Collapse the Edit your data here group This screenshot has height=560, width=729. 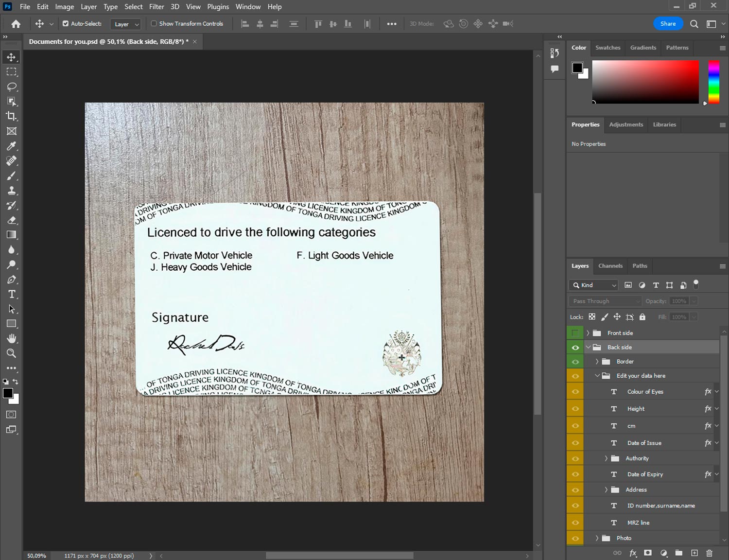pos(597,376)
